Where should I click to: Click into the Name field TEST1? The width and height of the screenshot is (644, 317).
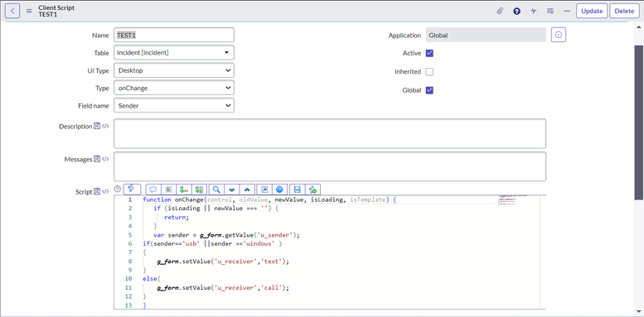[x=174, y=35]
